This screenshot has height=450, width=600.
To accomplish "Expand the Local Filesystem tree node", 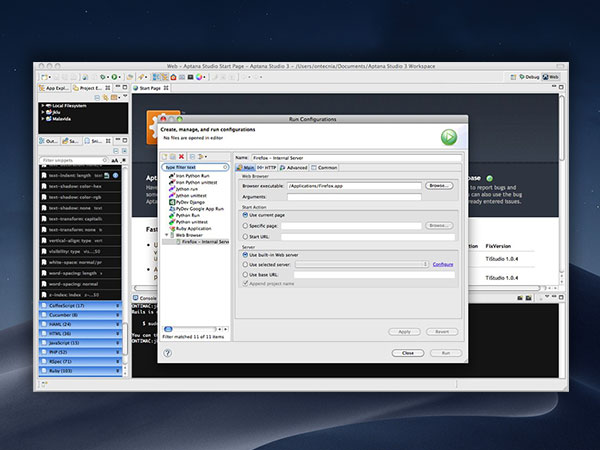I will click(x=43, y=106).
